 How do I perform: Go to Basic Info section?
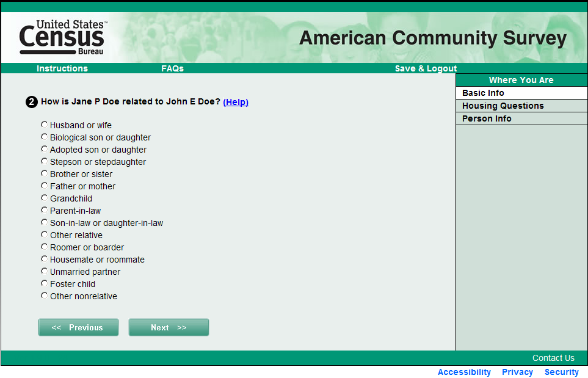point(521,93)
